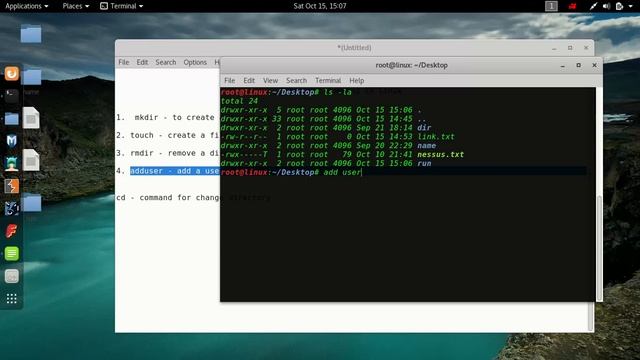Select the lower text file icon on desktop
The image size is (640, 360).
[31, 160]
